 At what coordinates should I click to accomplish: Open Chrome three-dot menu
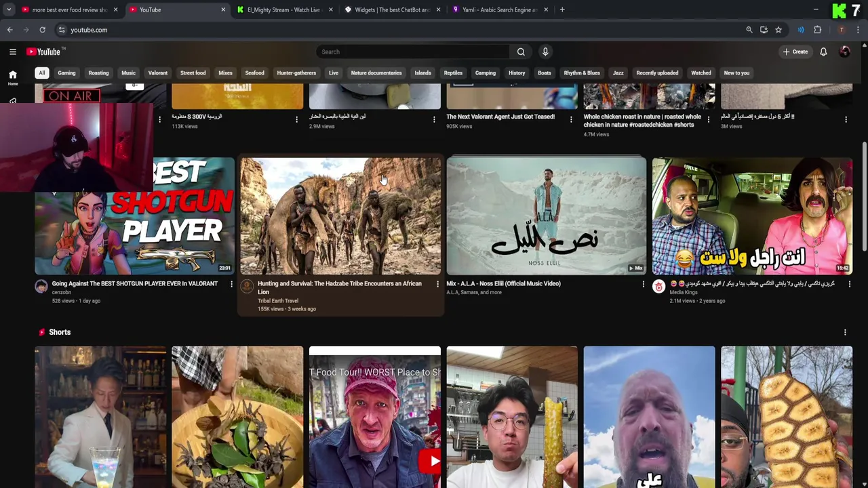click(x=859, y=30)
